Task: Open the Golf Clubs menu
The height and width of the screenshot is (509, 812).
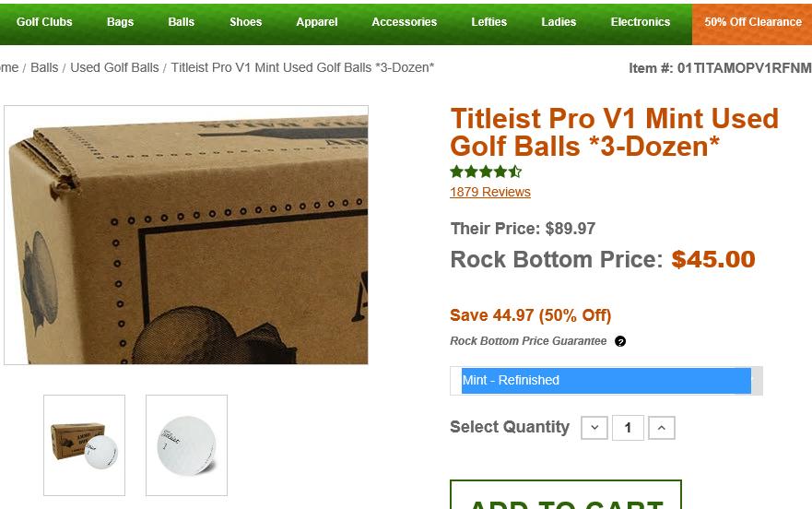Action: 44,22
